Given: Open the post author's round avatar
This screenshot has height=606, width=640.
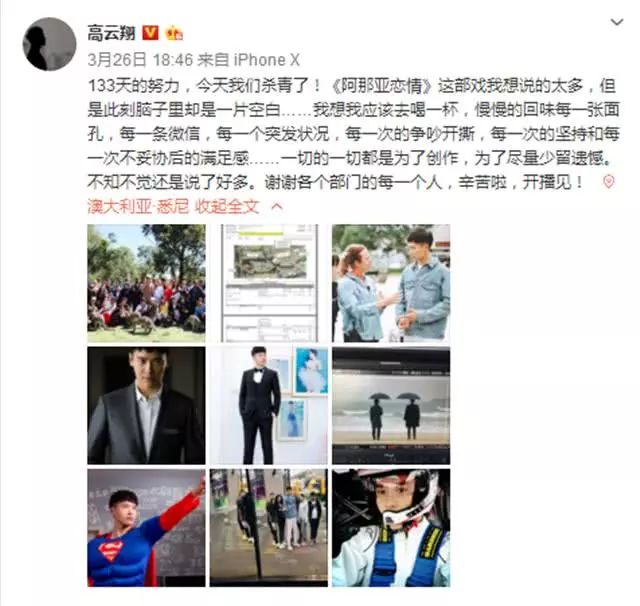Looking at the screenshot, I should coord(49,44).
